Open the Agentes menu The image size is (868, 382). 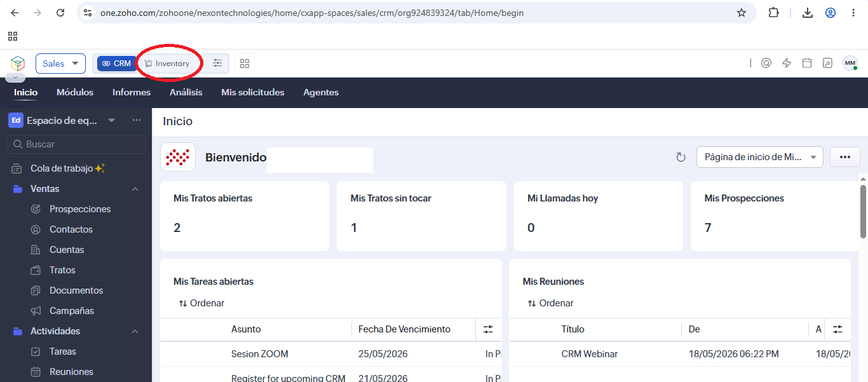tap(321, 92)
